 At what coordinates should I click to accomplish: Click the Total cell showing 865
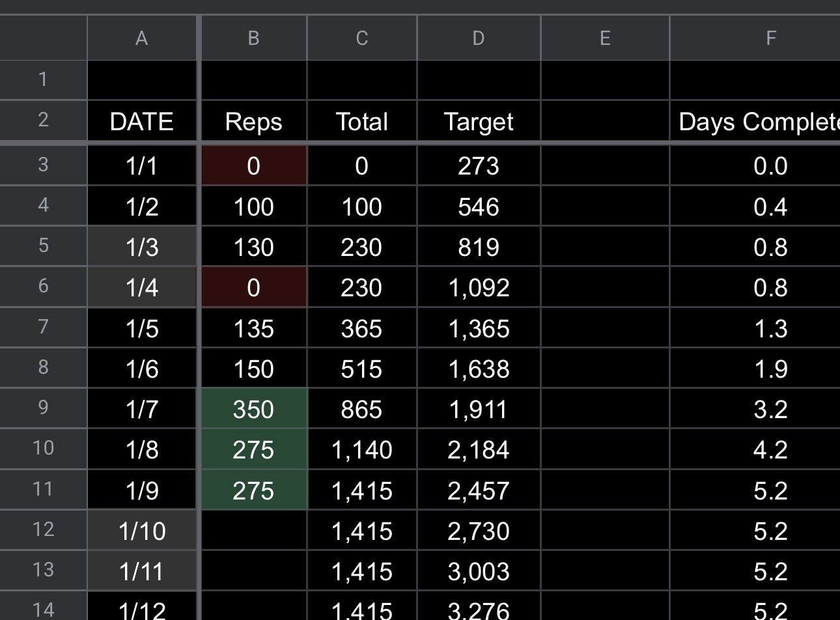point(361,409)
